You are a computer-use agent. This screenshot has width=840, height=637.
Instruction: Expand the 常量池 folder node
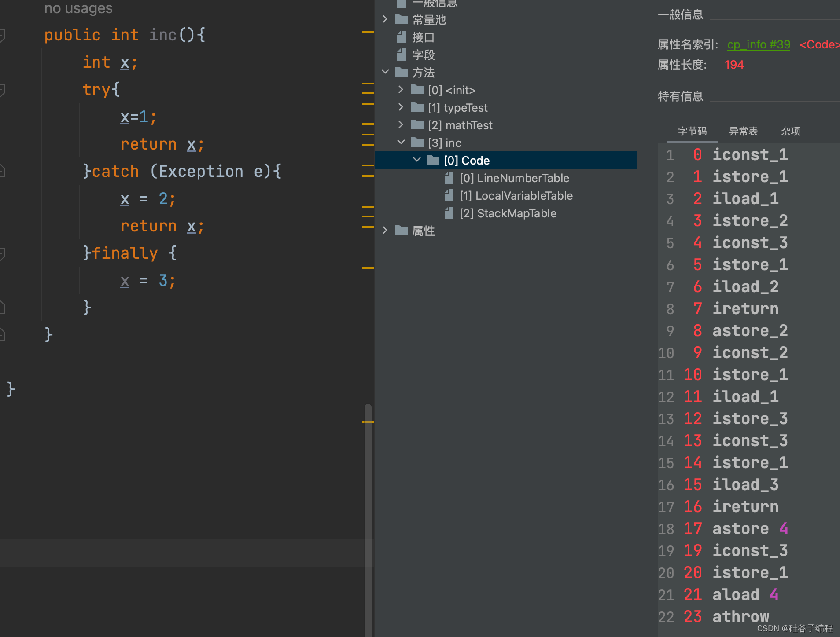coord(385,19)
